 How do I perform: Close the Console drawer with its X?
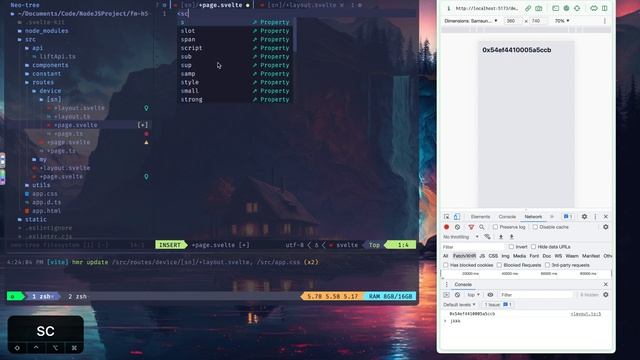[606, 284]
